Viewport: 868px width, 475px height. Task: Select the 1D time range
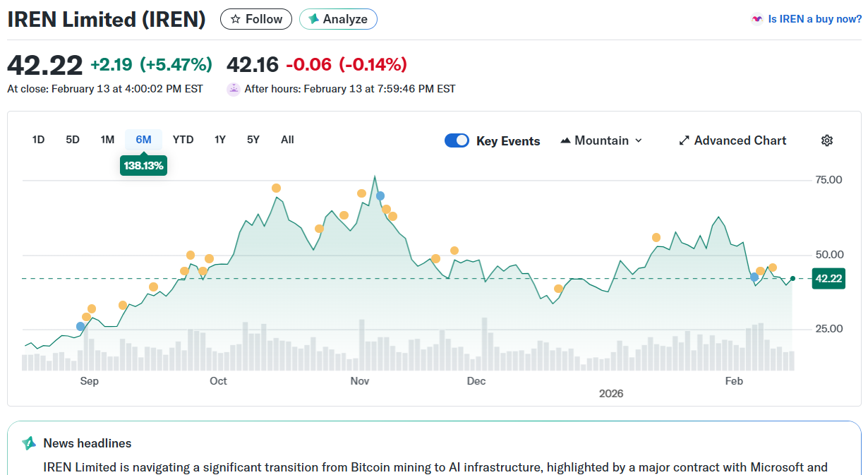click(38, 140)
